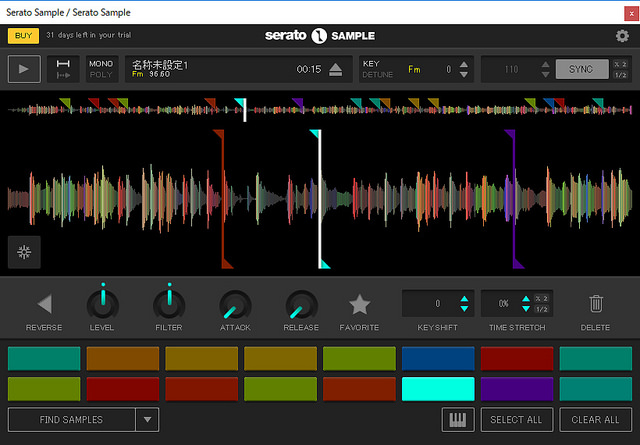Click the key value Fm in the KEY box
640x445 pixels.
[x=414, y=69]
